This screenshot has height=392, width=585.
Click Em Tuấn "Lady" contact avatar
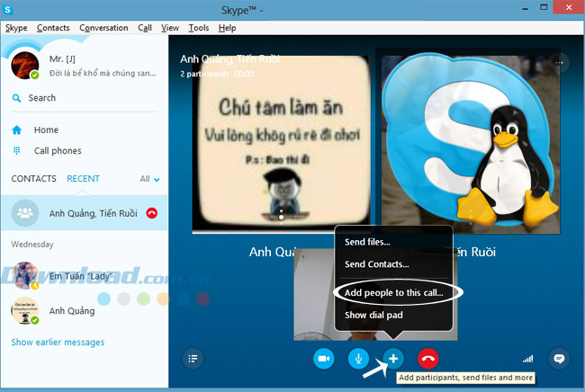click(25, 276)
